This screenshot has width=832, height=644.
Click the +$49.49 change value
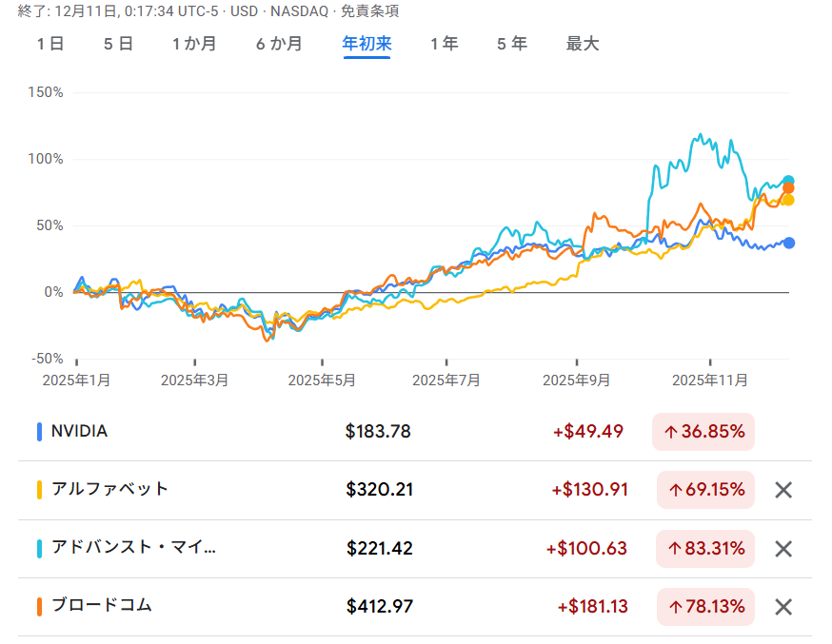(x=588, y=432)
